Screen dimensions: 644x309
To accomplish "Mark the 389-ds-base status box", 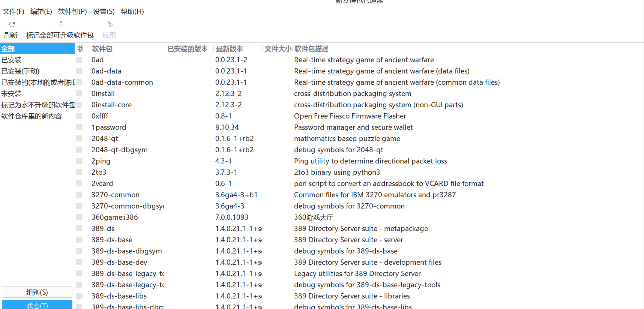I will pos(79,240).
